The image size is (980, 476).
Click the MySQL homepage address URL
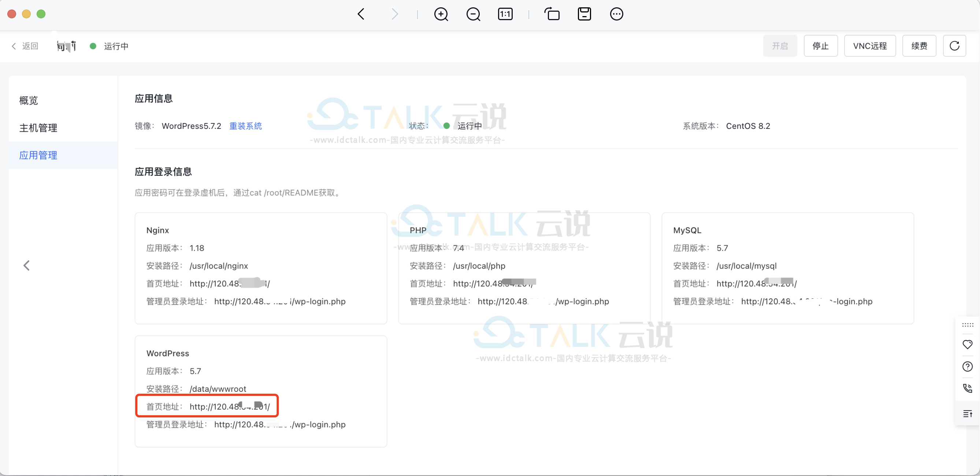[757, 283]
